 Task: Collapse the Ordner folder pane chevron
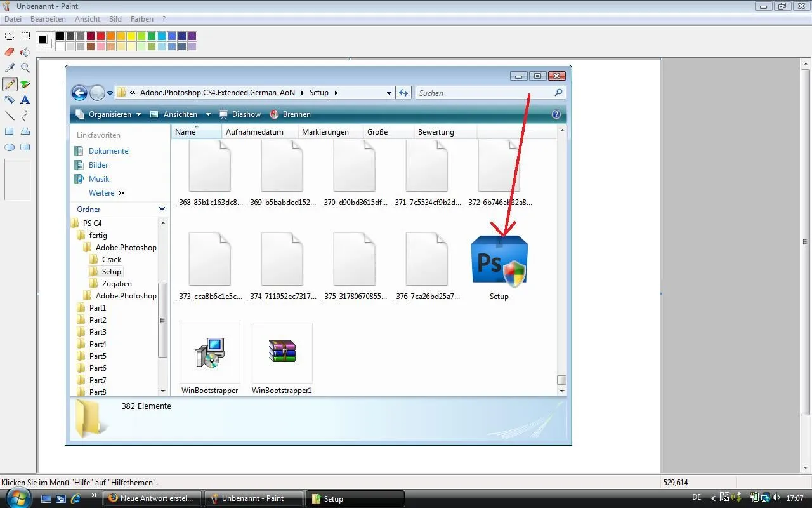click(162, 209)
